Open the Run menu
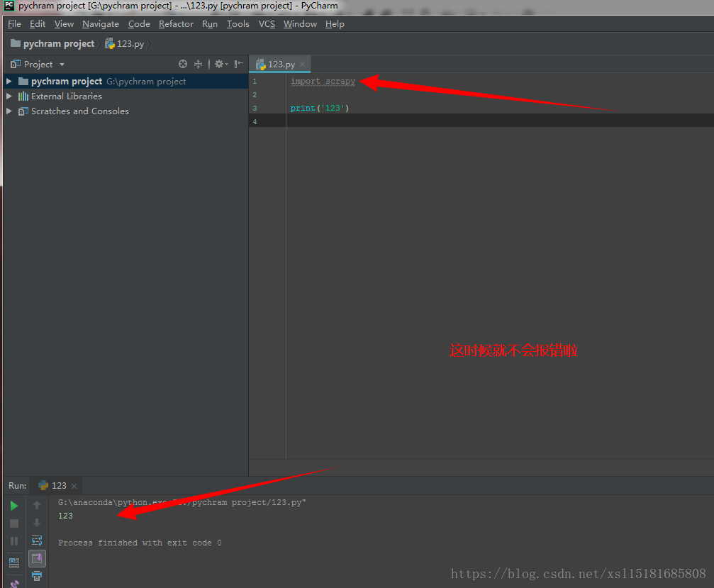 tap(210, 24)
